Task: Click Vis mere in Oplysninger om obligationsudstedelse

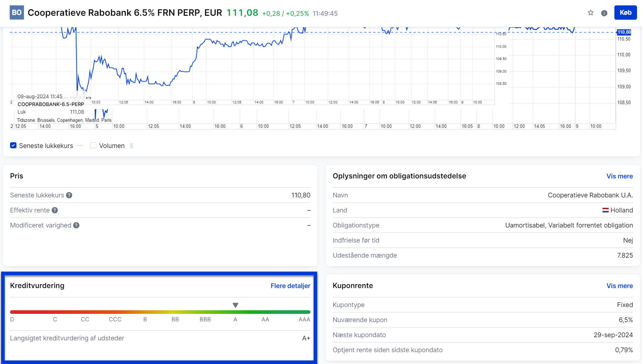Action: click(619, 176)
